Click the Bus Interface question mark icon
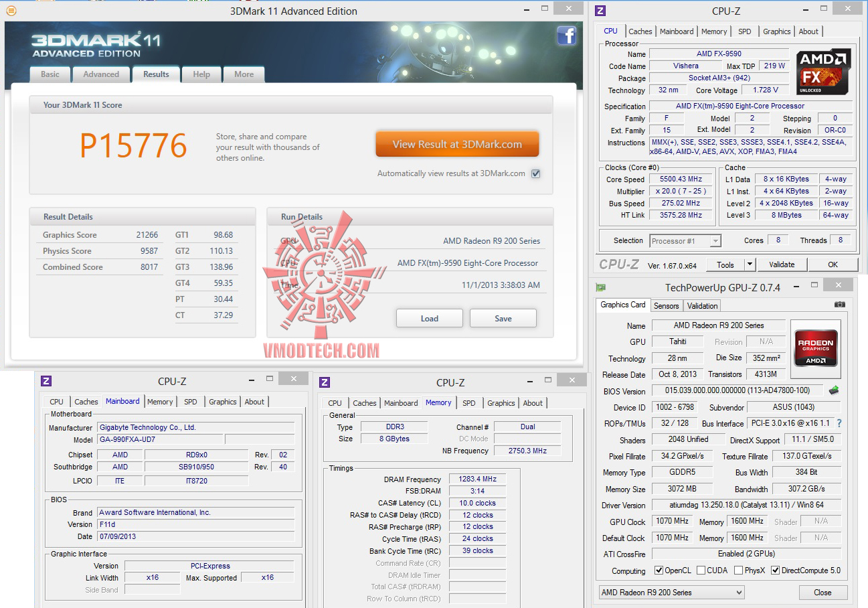 tap(839, 423)
